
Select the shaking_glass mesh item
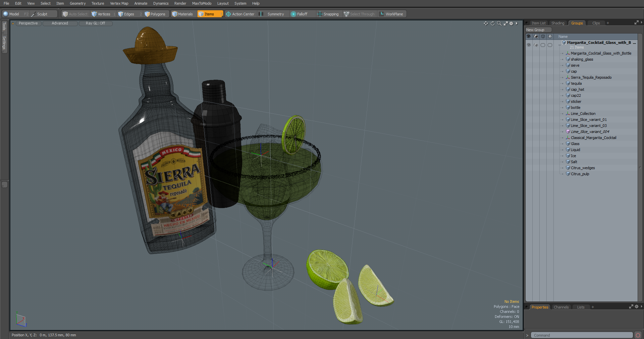coord(582,59)
